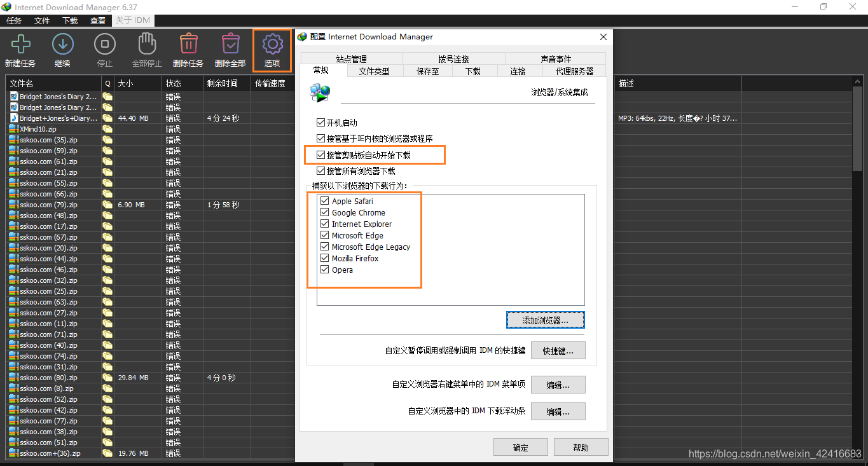
Task: Click folder icon for sskoo.com+(36).zip row
Action: [107, 453]
